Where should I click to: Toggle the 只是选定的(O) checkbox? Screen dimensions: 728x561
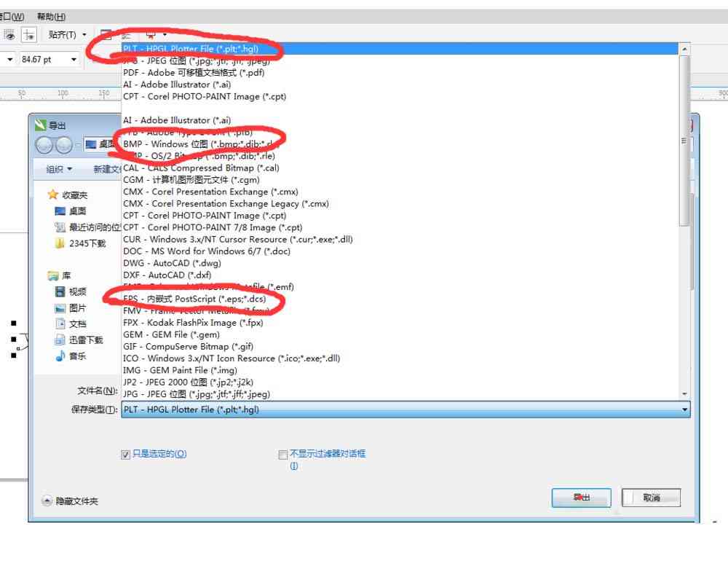point(125,455)
